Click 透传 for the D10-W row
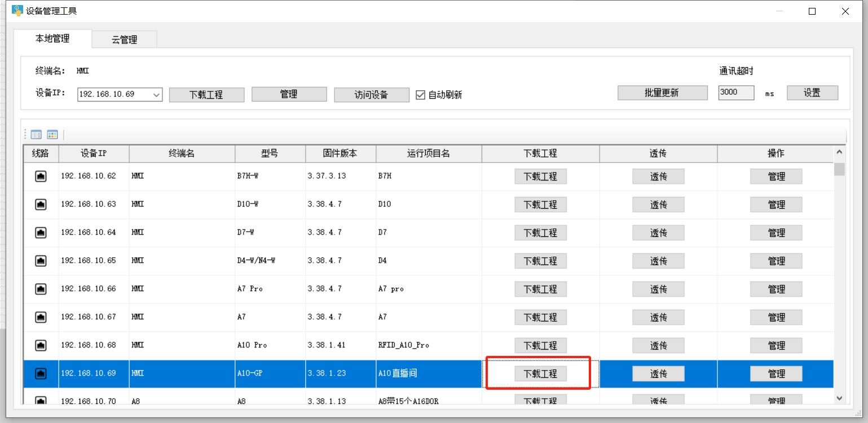The image size is (868, 423). coord(658,205)
